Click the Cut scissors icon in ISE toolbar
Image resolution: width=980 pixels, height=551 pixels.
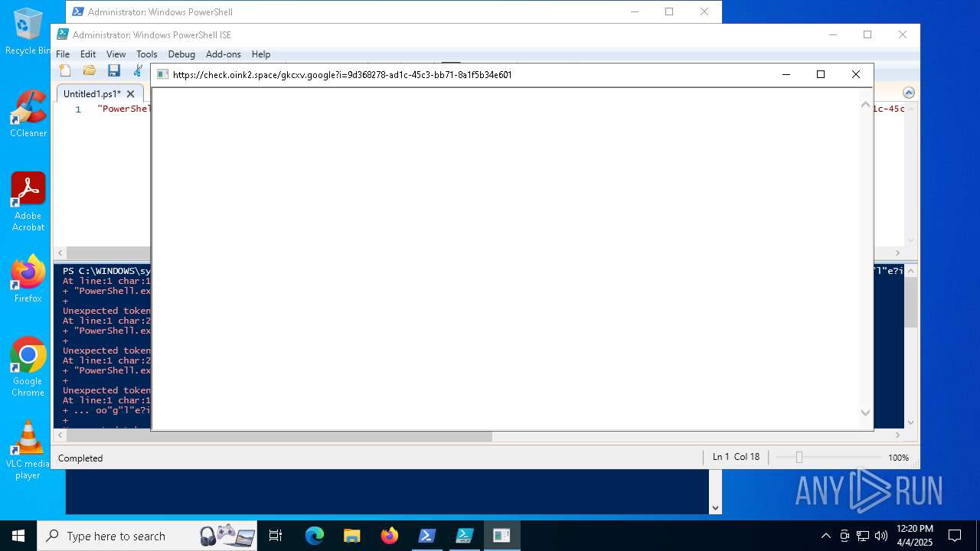[138, 70]
